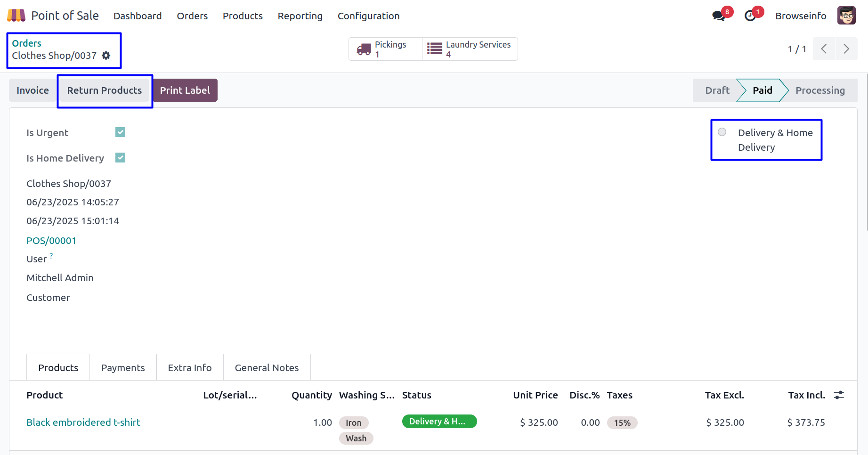Image resolution: width=868 pixels, height=455 pixels.
Task: Switch to the Extra Info tab
Action: (x=190, y=368)
